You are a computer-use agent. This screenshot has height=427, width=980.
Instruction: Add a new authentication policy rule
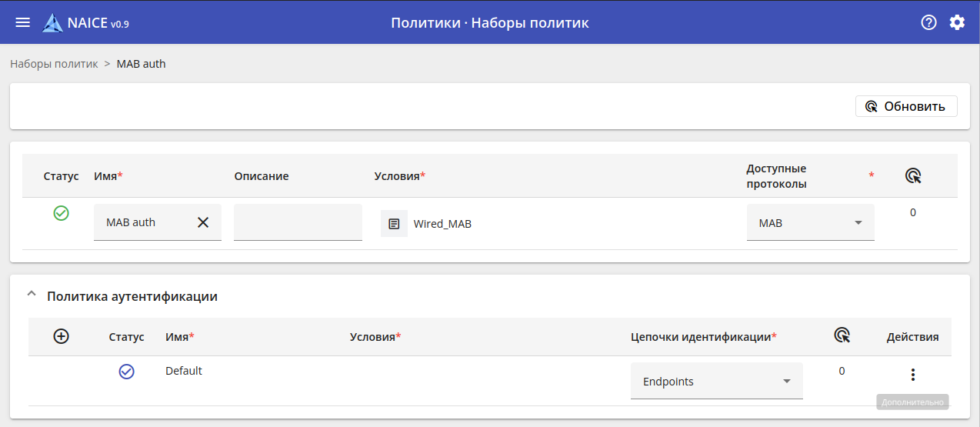click(62, 336)
